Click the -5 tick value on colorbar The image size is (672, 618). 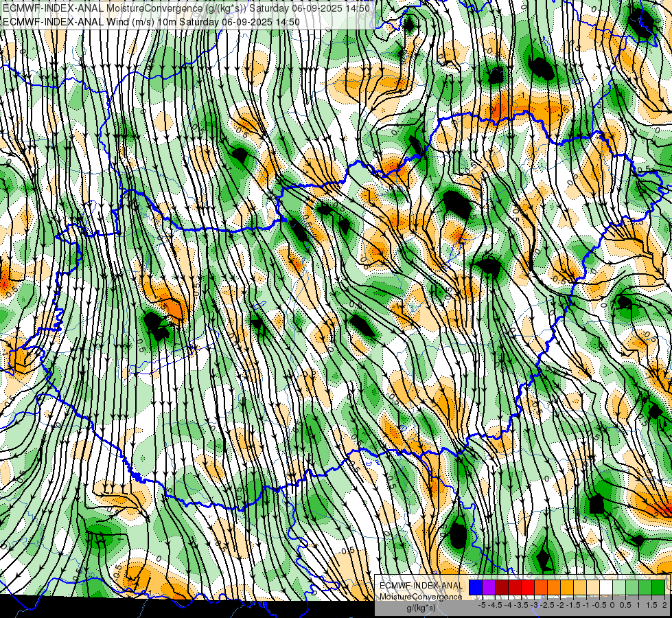point(482,605)
